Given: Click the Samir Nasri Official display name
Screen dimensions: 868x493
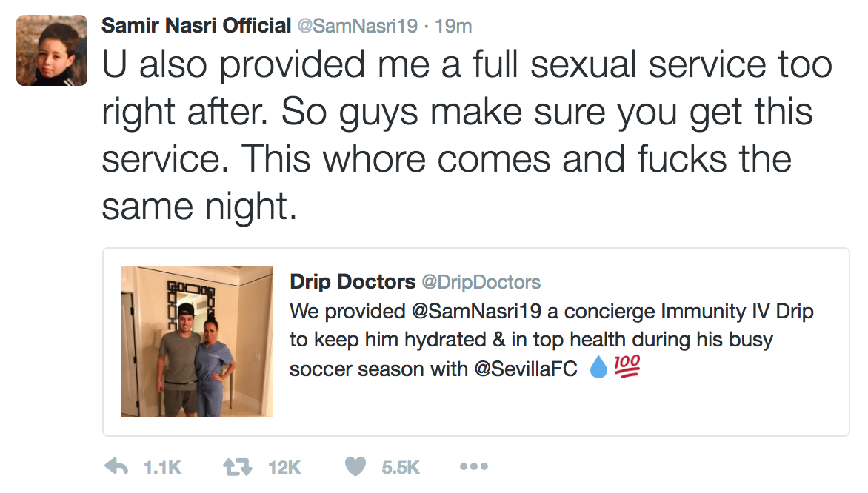Looking at the screenshot, I should (196, 26).
